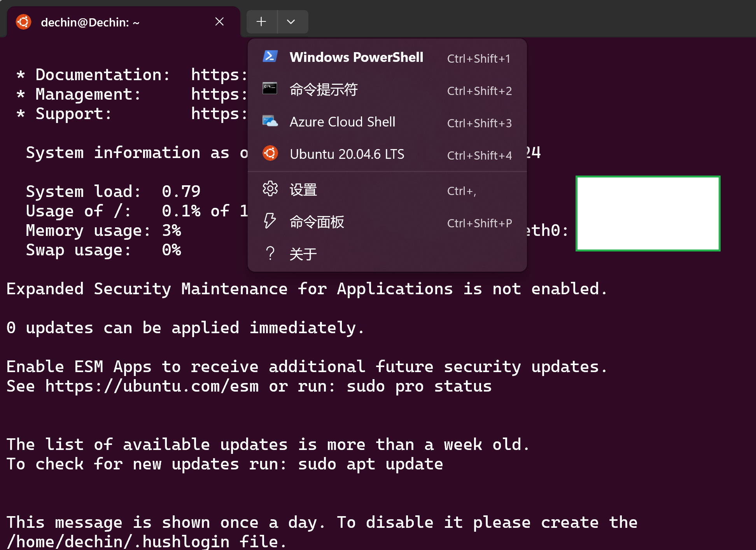Click the white box beside eth0
This screenshot has width=756, height=550.
(648, 213)
